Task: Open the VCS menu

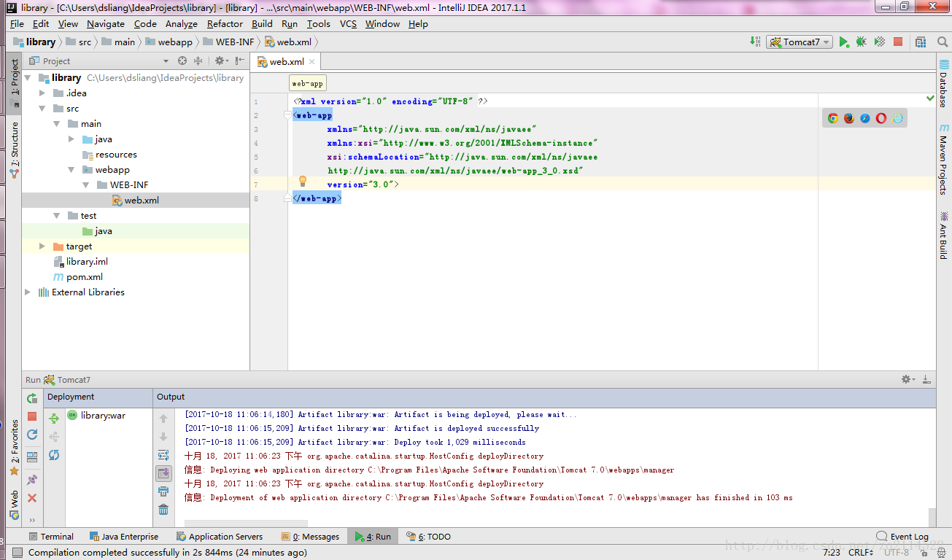Action: [x=348, y=24]
